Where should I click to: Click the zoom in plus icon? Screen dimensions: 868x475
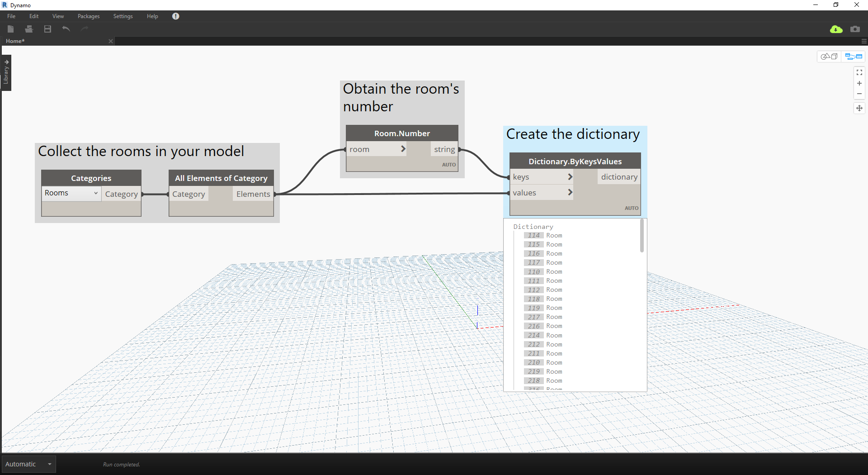859,83
